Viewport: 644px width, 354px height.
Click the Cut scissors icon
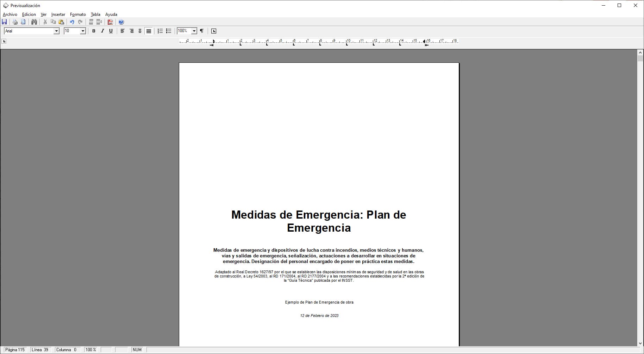click(45, 22)
